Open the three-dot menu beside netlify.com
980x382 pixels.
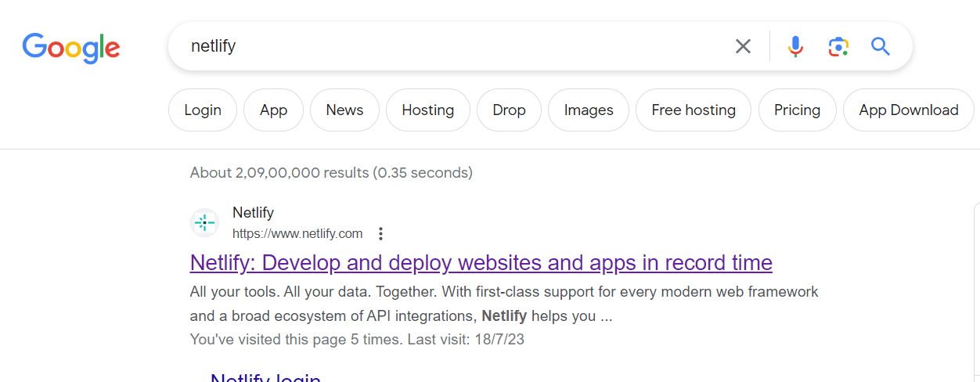coord(380,233)
